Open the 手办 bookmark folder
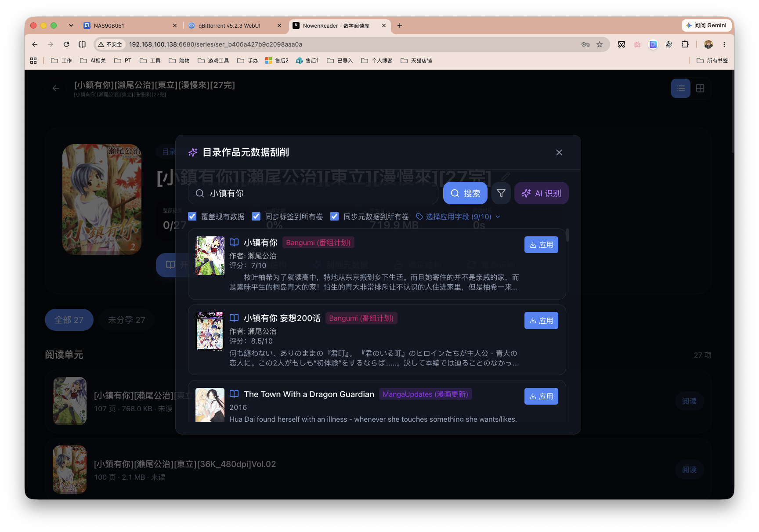The width and height of the screenshot is (759, 532). (248, 61)
